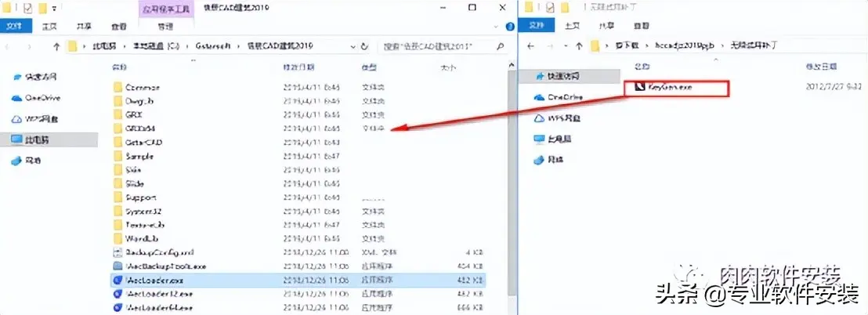Viewport: 868px width, 315px height.
Task: Sort by Type column in left window
Action: (x=370, y=67)
